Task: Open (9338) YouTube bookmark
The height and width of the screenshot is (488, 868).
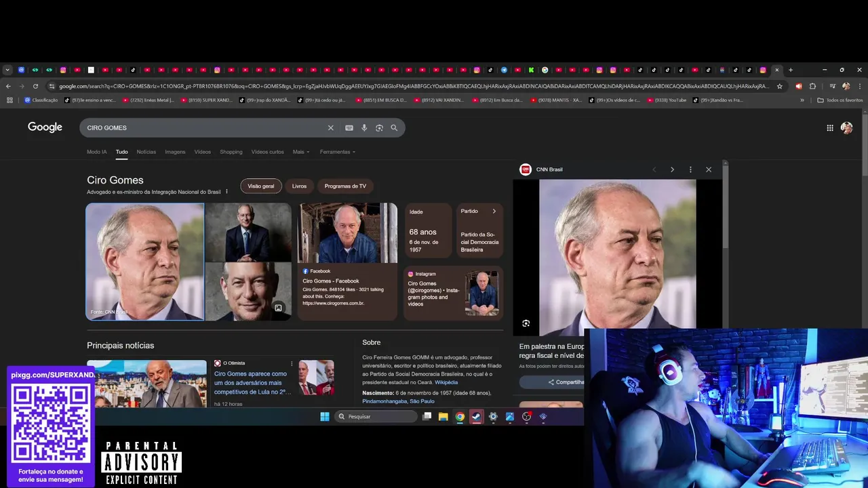Action: click(666, 100)
